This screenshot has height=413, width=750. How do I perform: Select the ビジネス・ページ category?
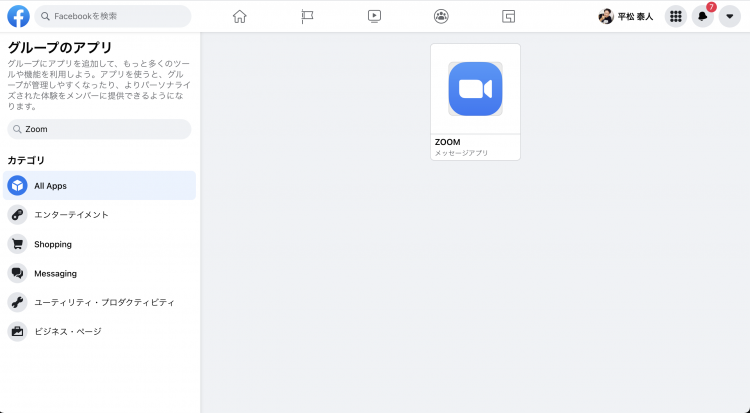99,332
